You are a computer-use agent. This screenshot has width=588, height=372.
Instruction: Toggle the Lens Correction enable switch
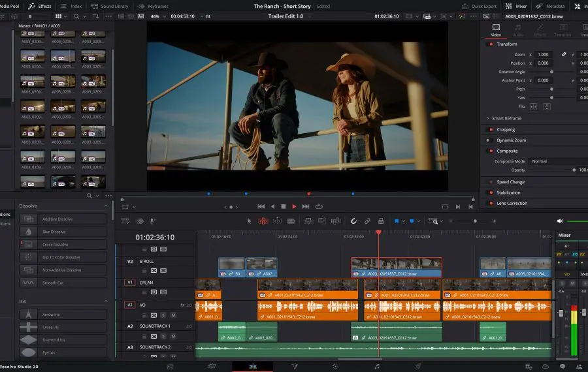[x=491, y=204]
